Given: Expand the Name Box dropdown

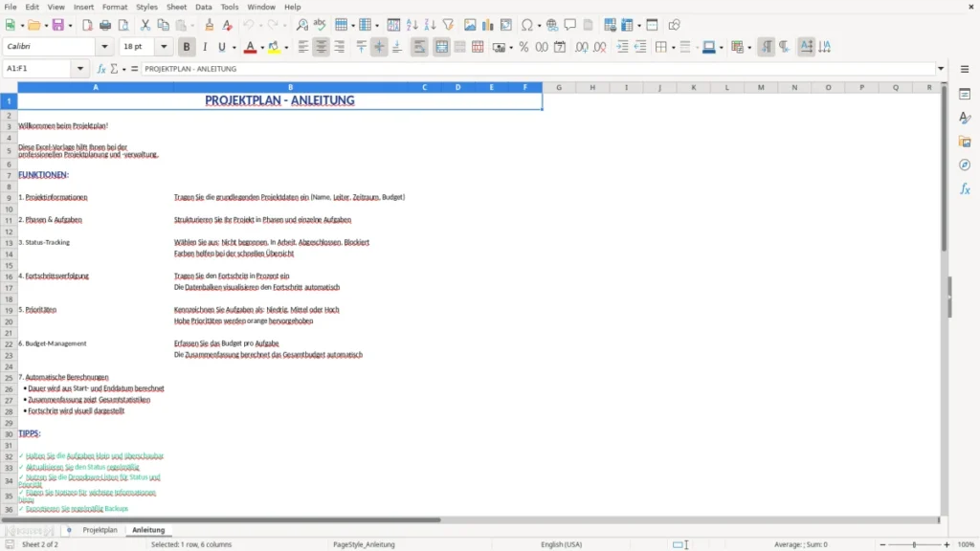Looking at the screenshot, I should (x=80, y=69).
